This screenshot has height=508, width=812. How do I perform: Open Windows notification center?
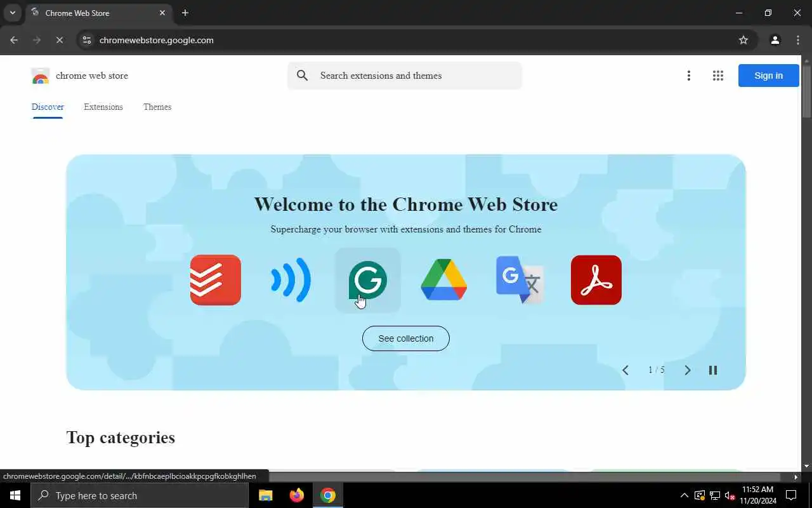(791, 495)
